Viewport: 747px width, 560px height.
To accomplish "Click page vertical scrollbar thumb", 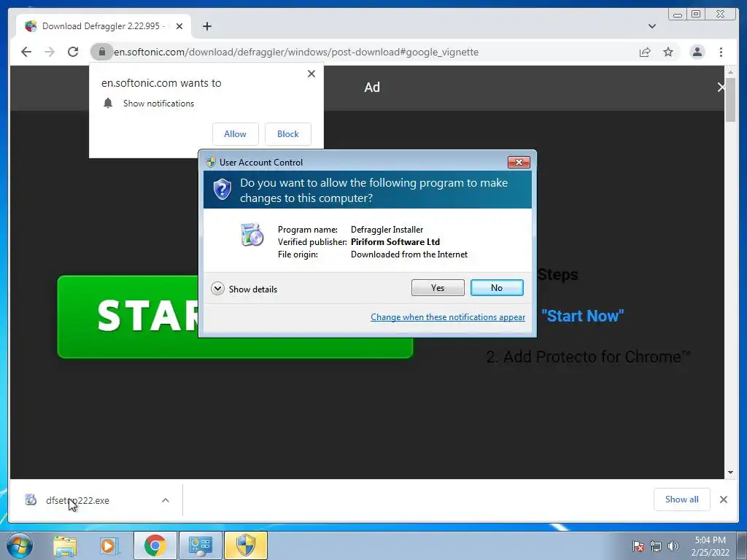I will click(x=730, y=100).
